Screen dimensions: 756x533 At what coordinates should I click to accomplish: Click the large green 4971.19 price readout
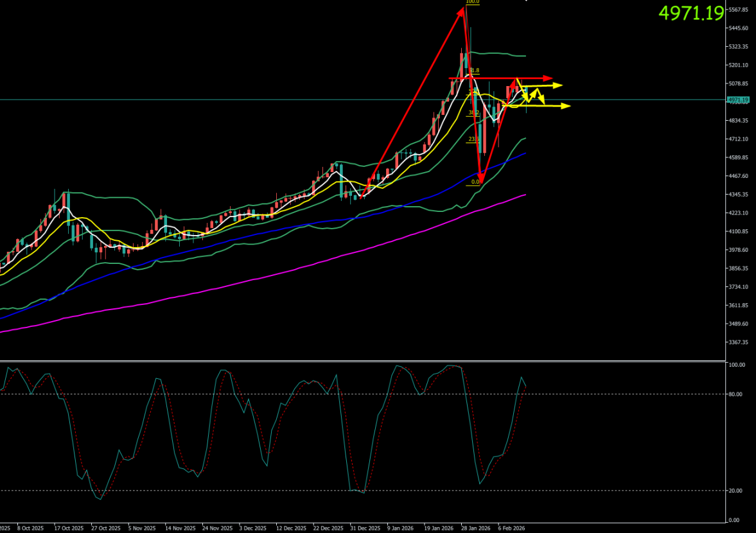click(691, 13)
